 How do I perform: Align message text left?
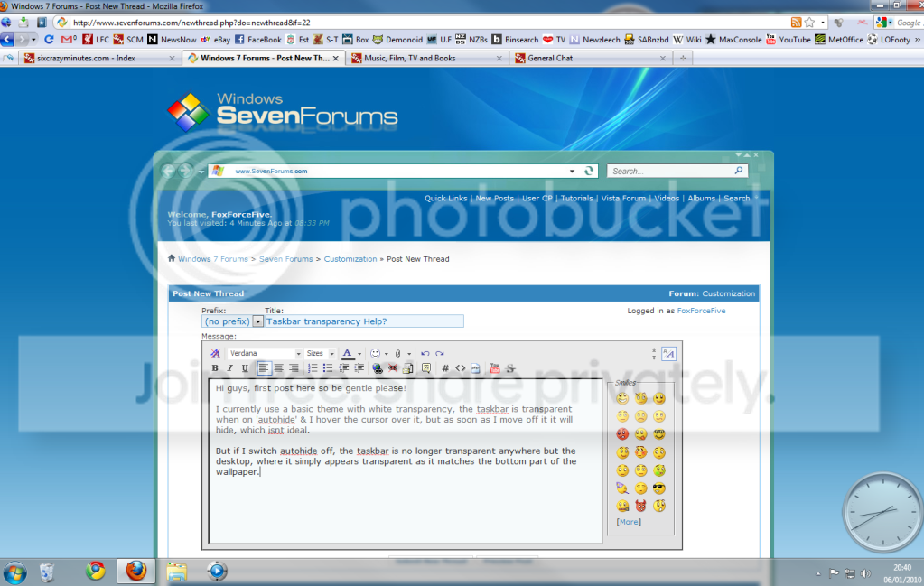[x=264, y=368]
